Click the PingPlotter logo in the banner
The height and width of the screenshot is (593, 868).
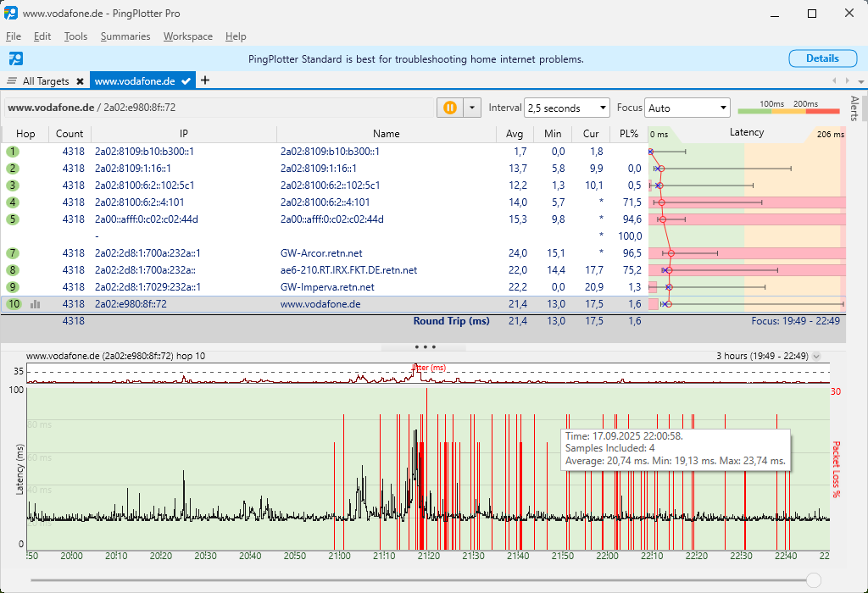pos(15,58)
